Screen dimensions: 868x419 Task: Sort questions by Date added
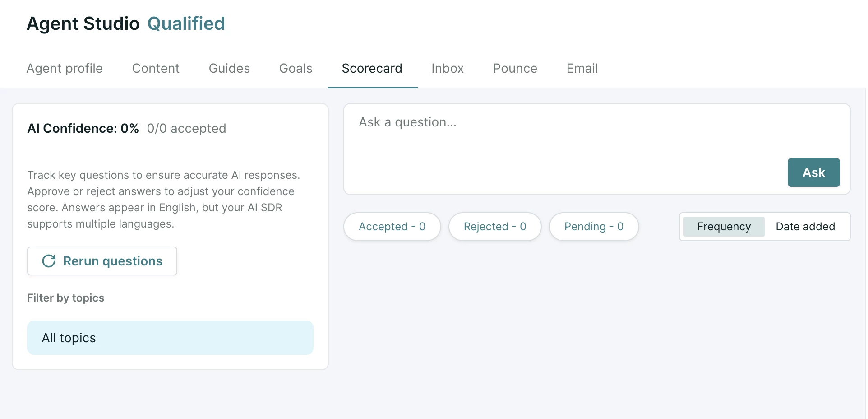(x=805, y=227)
